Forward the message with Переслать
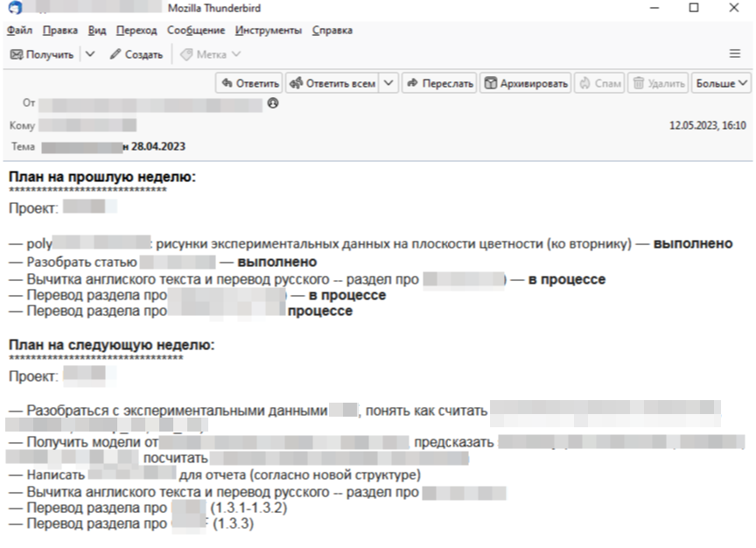 440,84
